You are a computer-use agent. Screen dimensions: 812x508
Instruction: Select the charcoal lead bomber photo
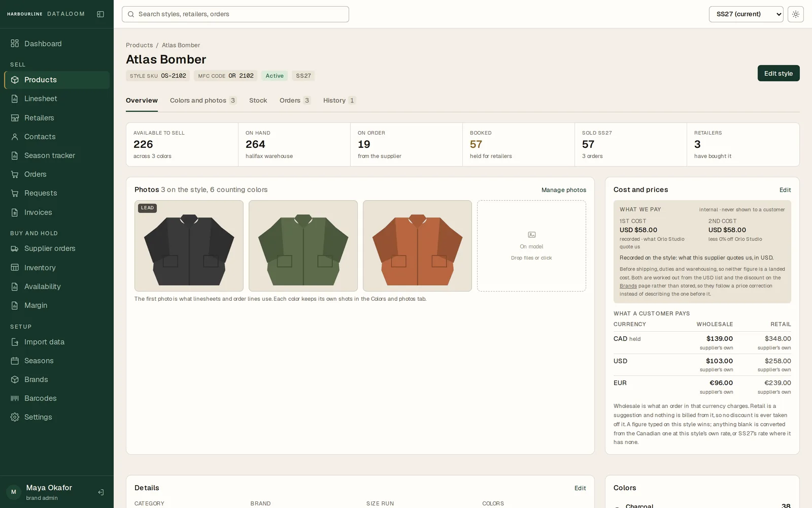tap(189, 246)
